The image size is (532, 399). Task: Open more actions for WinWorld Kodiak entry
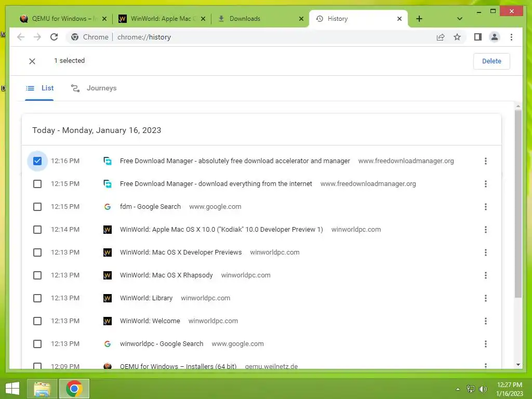pos(486,230)
